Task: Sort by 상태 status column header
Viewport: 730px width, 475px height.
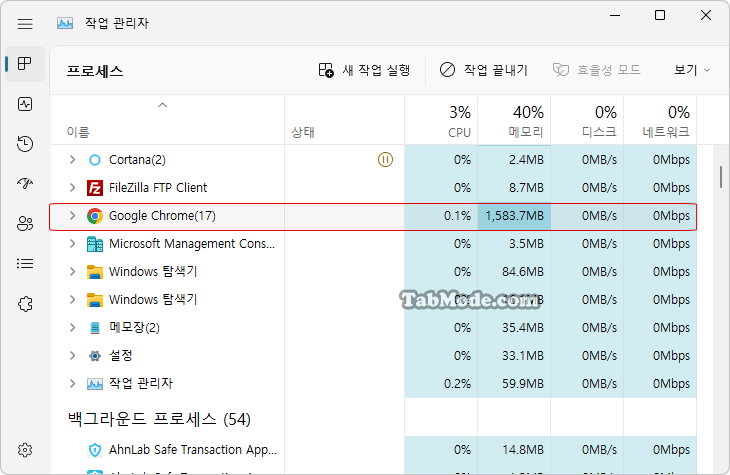Action: click(345, 120)
